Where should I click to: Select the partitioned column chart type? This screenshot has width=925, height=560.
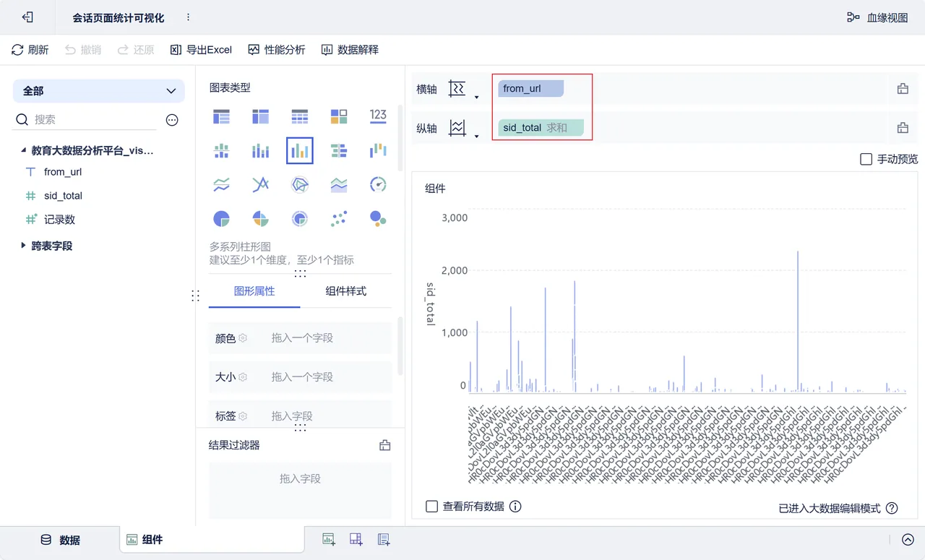tap(221, 150)
